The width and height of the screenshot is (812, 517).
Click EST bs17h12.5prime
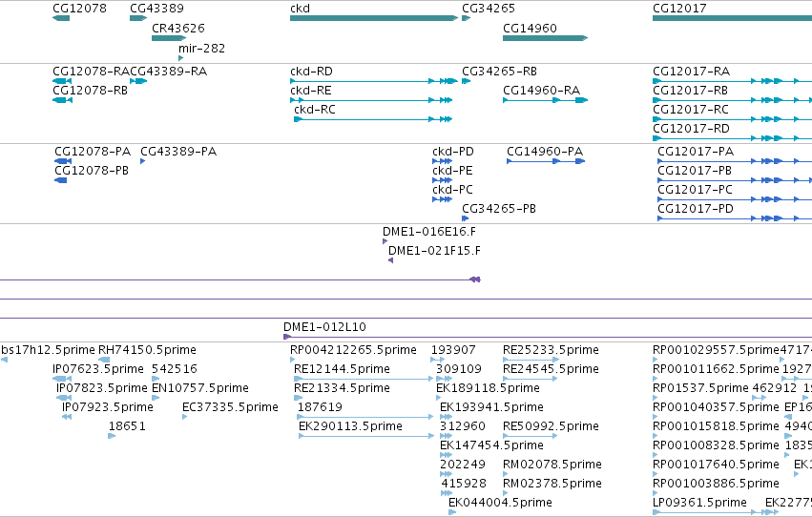coord(48,350)
